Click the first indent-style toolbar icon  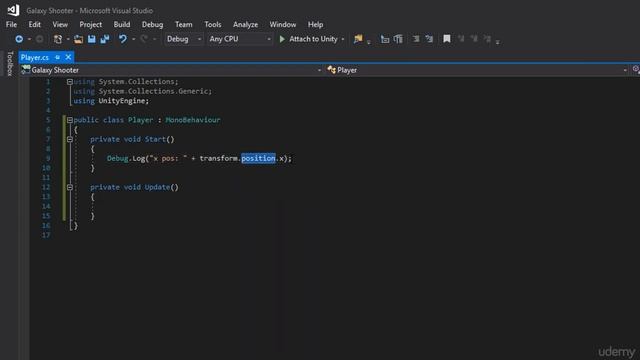(384, 39)
